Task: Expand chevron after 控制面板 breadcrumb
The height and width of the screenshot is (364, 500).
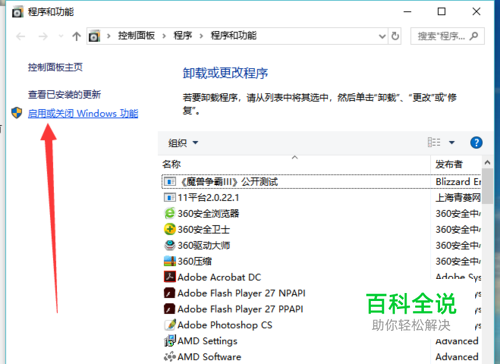Action: (164, 36)
